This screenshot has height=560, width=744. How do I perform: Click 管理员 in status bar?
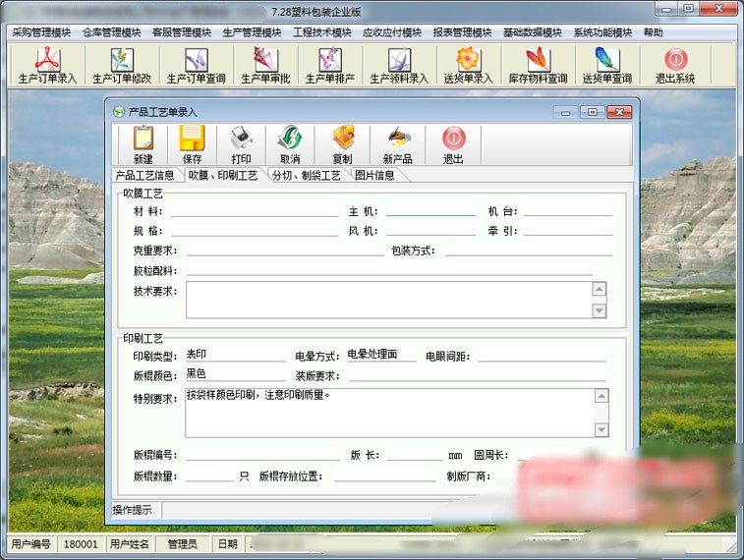point(183,544)
